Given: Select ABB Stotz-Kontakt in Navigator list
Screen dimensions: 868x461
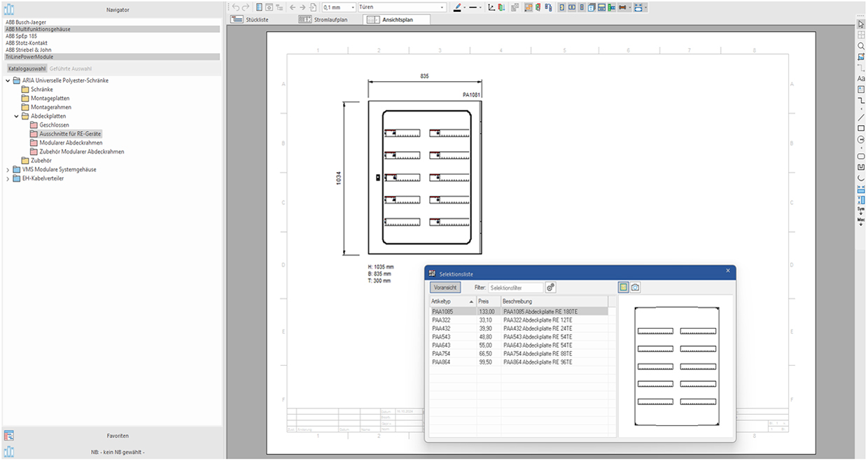Looking at the screenshot, I should [x=27, y=43].
